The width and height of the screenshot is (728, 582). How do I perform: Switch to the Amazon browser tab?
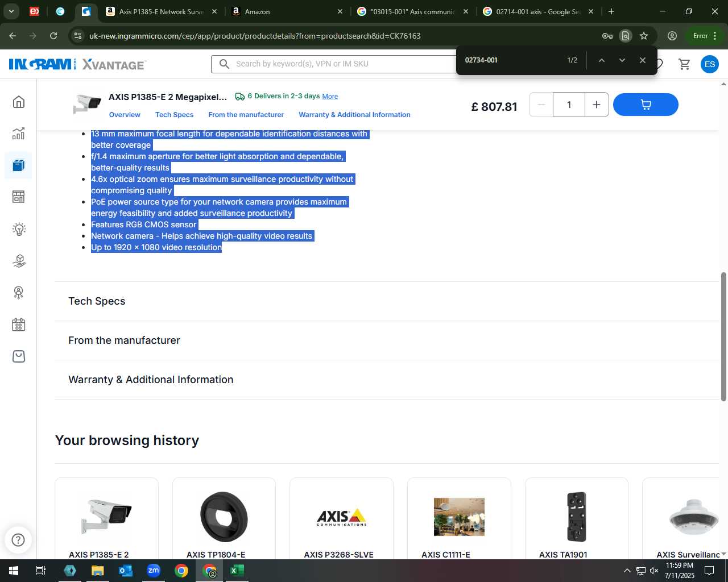click(x=288, y=11)
